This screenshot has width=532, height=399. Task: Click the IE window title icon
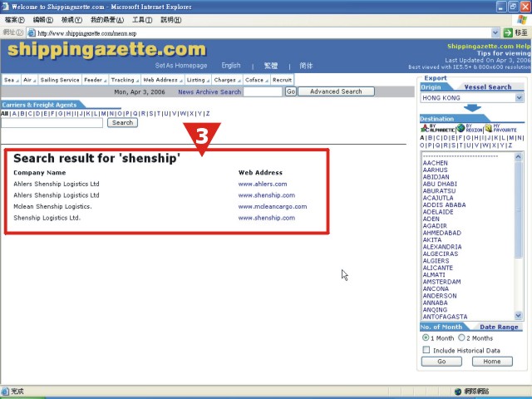coord(5,7)
